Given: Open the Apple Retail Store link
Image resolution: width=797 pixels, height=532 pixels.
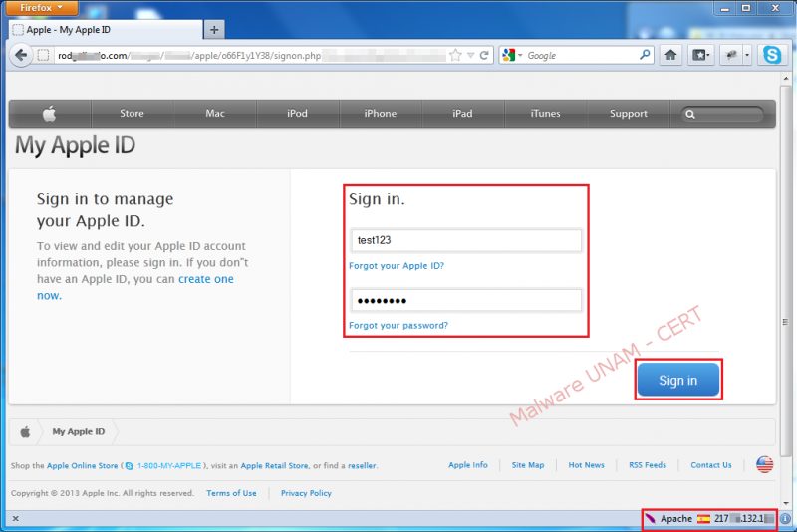Looking at the screenshot, I should click(275, 466).
